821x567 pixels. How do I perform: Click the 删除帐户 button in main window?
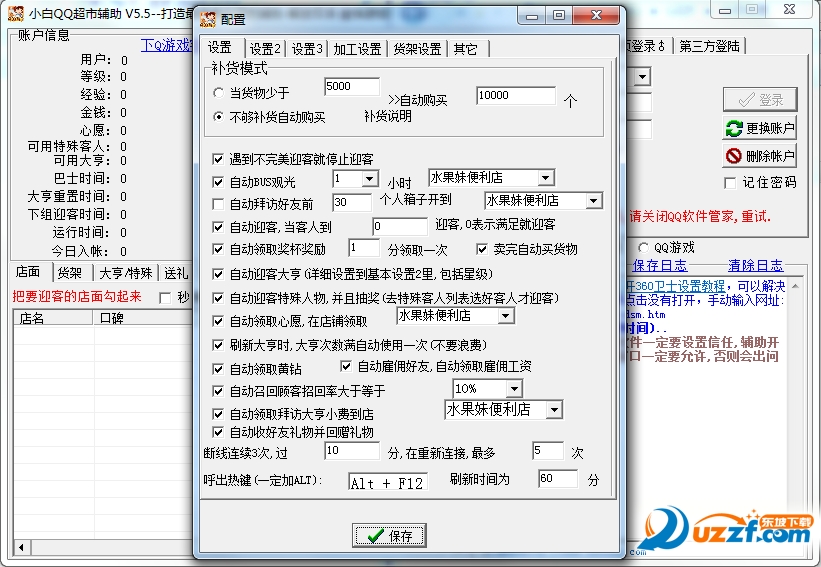pos(760,156)
